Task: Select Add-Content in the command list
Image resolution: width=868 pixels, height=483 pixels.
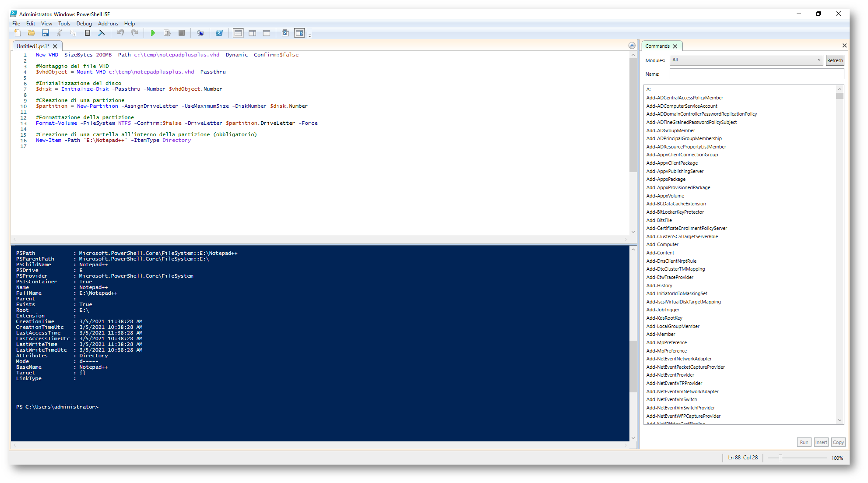Action: coord(660,253)
